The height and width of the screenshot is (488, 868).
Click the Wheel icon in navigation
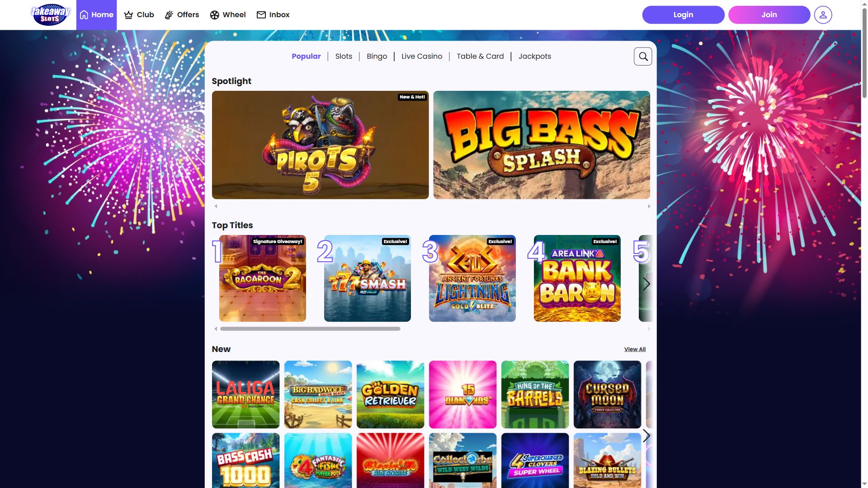[214, 15]
